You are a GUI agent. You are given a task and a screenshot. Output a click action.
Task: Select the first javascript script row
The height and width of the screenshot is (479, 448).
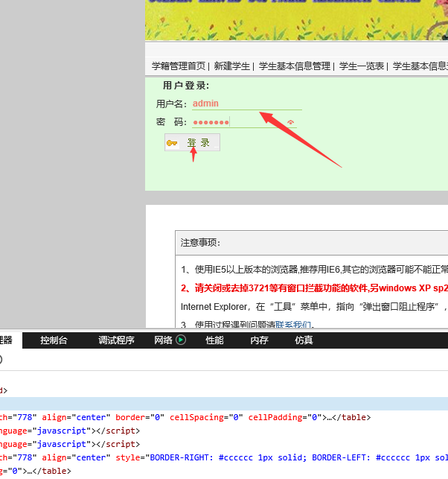pos(224,431)
